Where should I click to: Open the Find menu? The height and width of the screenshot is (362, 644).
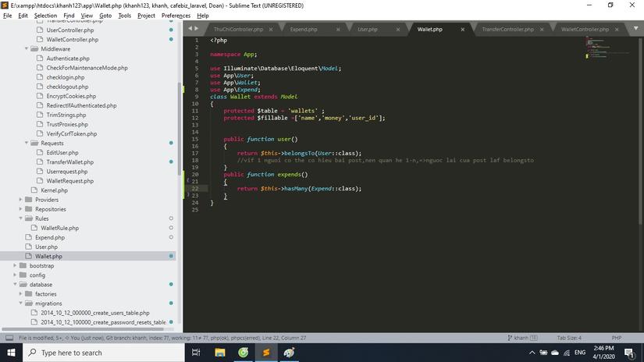(69, 16)
